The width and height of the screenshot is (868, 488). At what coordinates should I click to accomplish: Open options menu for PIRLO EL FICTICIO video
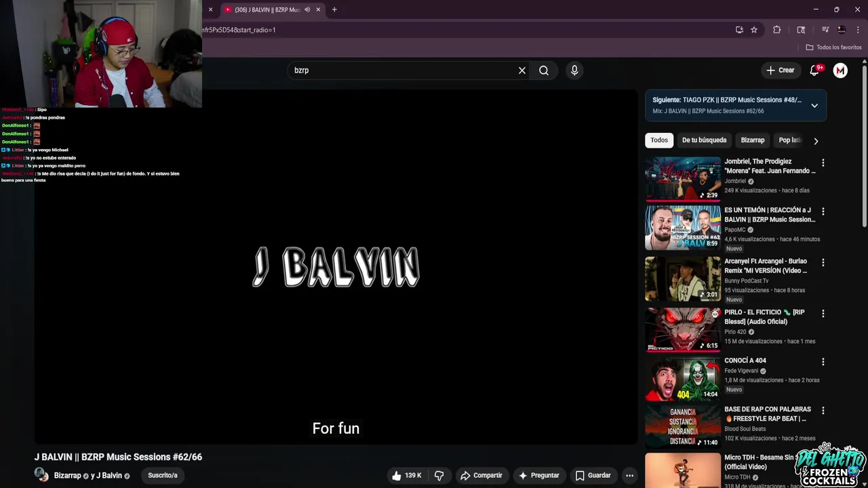pos(823,314)
